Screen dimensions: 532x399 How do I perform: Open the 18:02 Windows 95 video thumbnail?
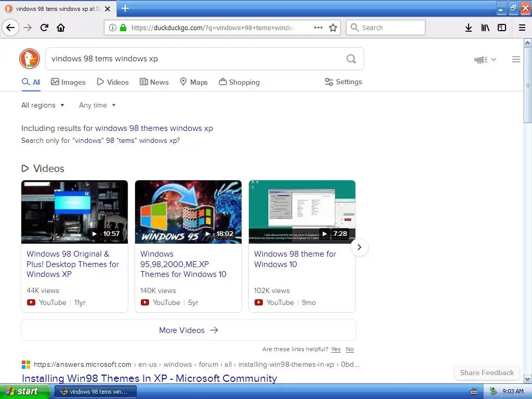tap(188, 212)
